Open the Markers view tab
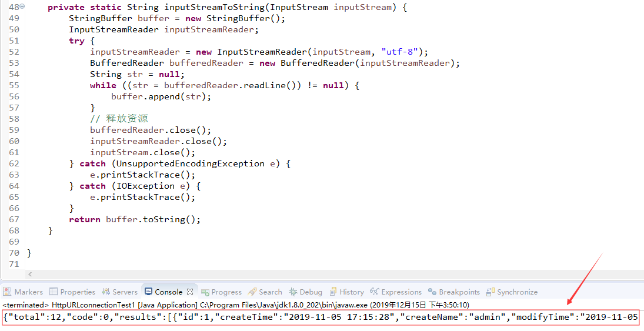 tap(23, 292)
